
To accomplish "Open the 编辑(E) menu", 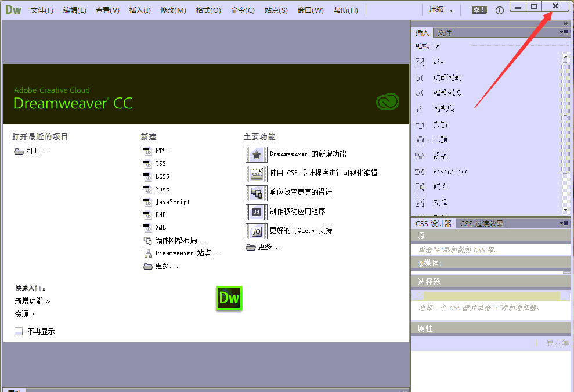I will (75, 10).
